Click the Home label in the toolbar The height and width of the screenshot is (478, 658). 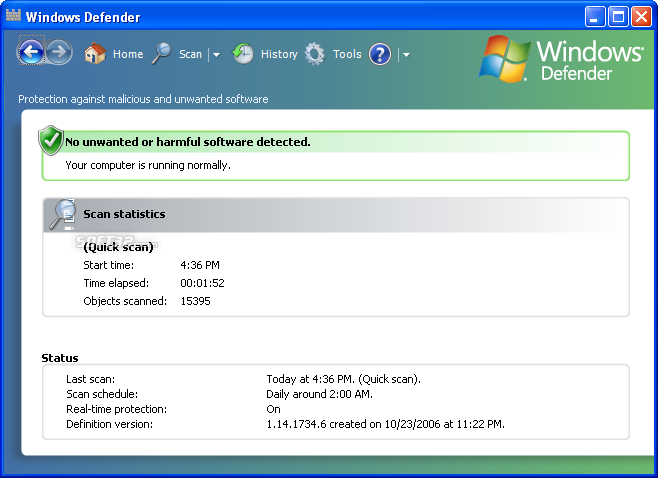click(128, 54)
